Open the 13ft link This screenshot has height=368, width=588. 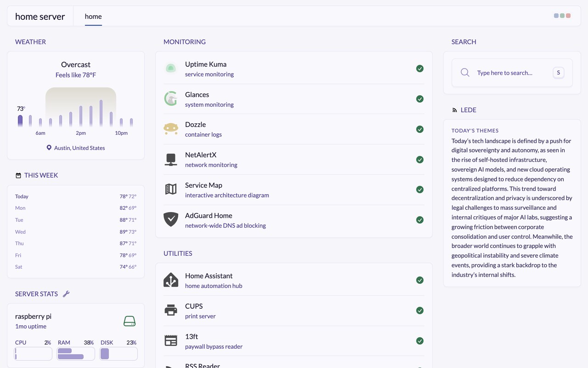192,336
